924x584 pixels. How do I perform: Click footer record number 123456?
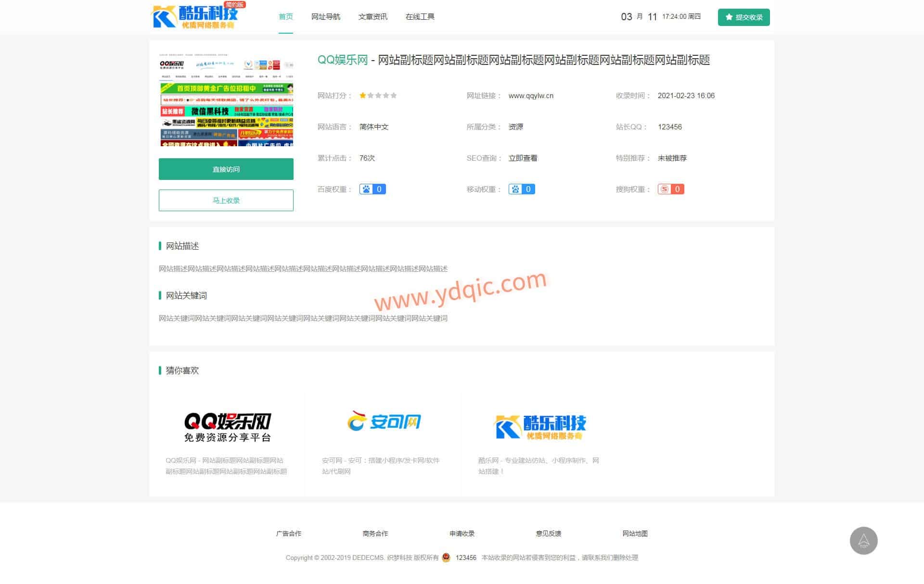click(x=466, y=558)
